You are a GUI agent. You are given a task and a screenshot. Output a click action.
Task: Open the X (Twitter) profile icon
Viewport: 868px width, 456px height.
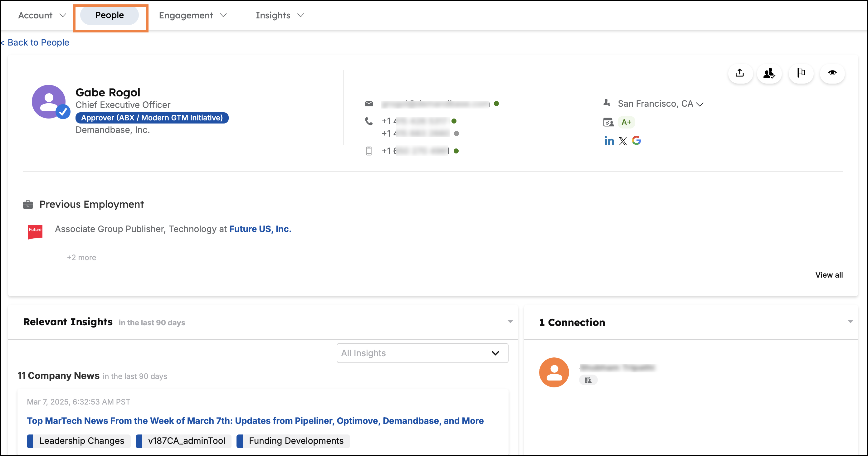pyautogui.click(x=623, y=141)
